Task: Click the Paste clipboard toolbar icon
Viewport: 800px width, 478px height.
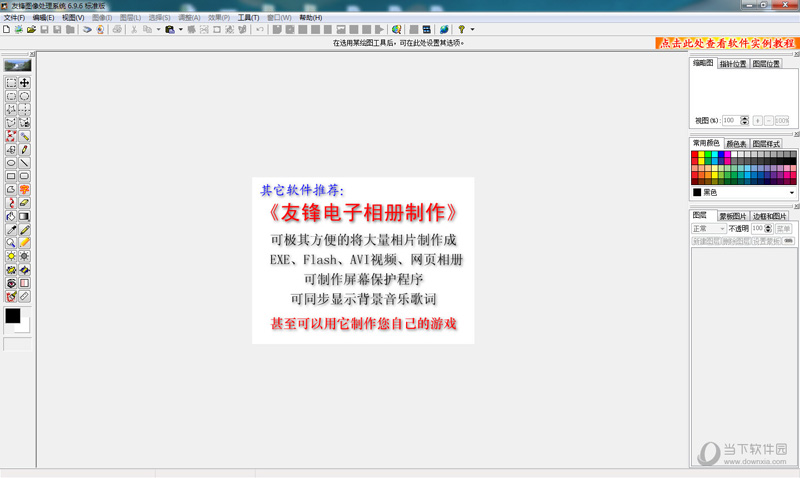Action: tap(170, 30)
